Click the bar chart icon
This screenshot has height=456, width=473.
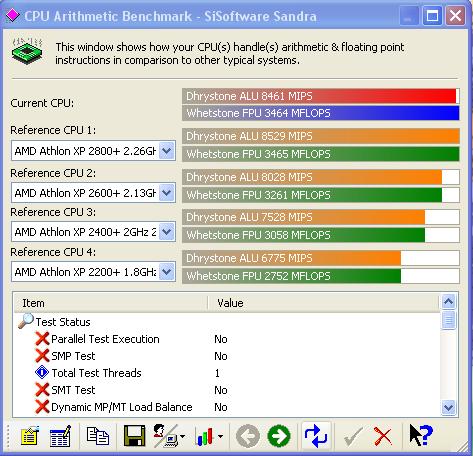coord(205,436)
